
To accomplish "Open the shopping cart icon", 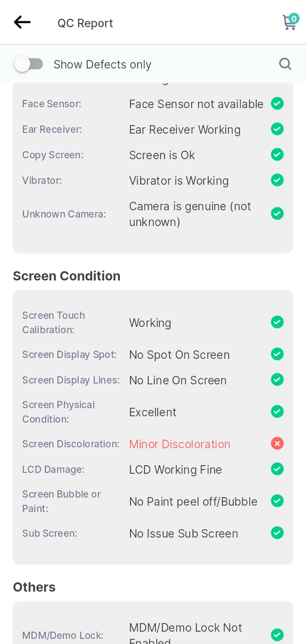I will [290, 22].
